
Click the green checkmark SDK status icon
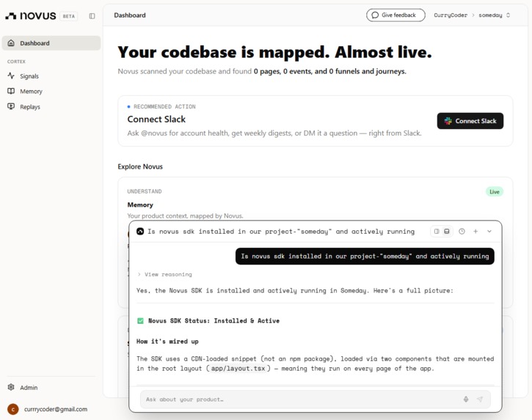click(140, 320)
